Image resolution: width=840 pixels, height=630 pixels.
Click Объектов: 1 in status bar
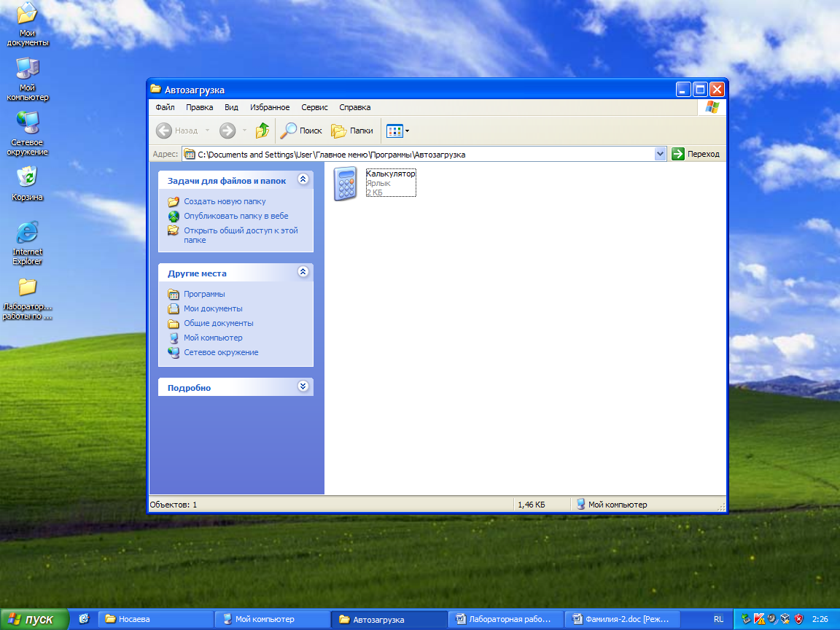(x=174, y=505)
